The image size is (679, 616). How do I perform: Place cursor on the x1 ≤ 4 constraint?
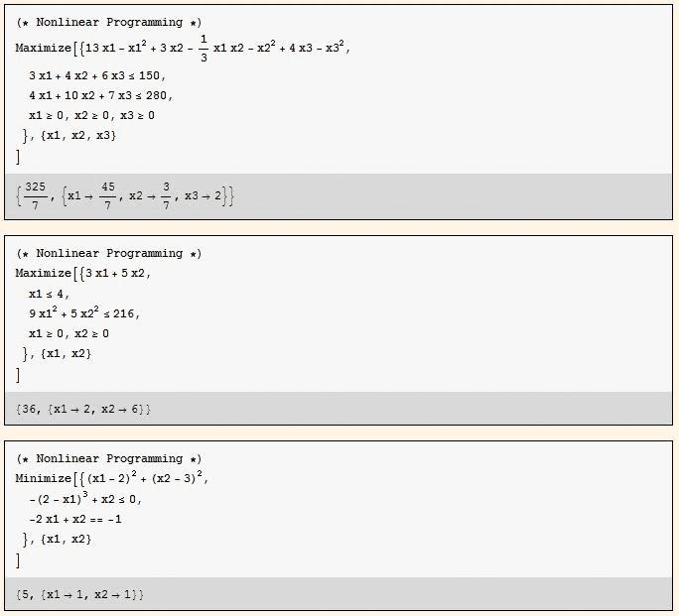49,294
